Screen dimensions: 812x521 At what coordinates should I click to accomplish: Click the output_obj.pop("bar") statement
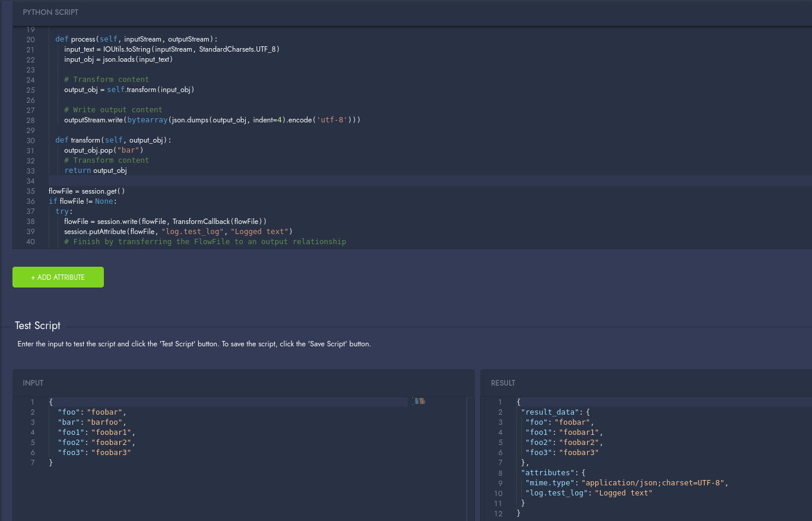[104, 150]
